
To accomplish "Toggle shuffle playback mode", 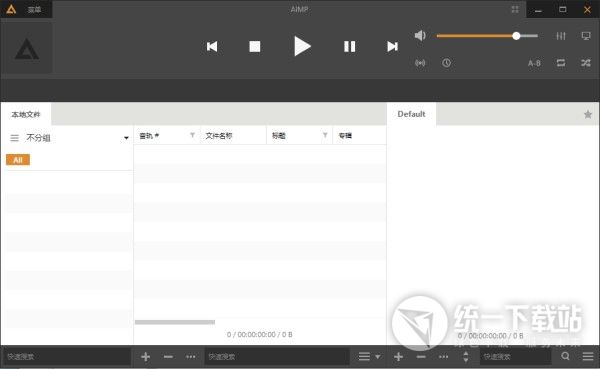I will pos(585,63).
